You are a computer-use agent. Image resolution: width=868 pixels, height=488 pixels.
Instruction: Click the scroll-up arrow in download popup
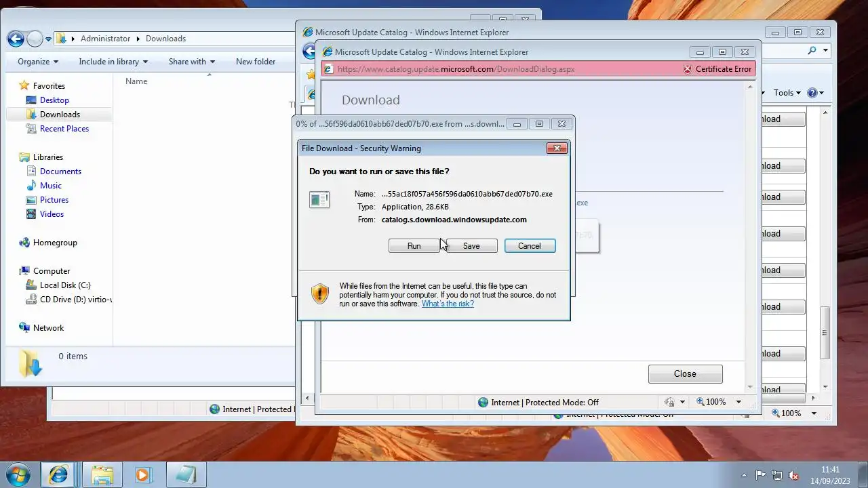[750, 87]
